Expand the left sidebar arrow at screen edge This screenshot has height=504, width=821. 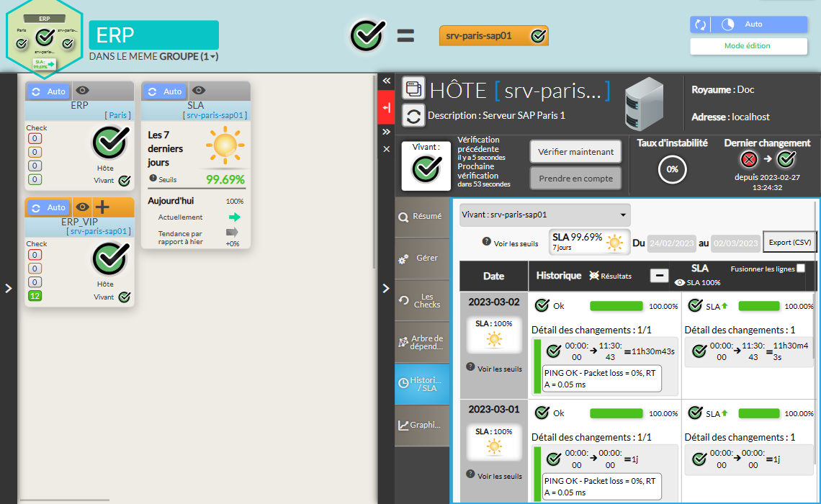pos(8,288)
